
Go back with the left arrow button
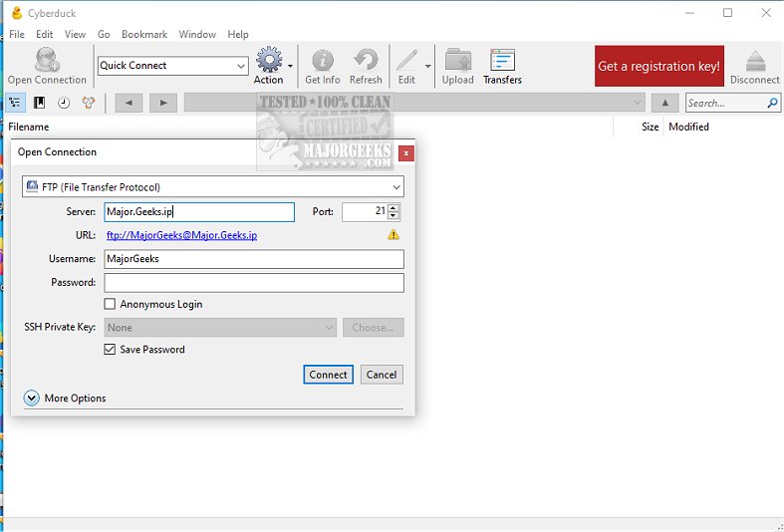129,103
